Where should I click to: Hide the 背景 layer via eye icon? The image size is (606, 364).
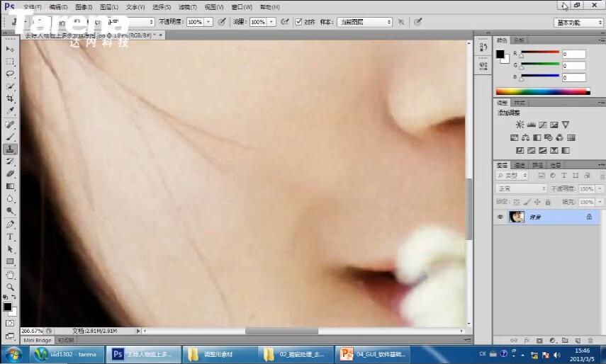pyautogui.click(x=500, y=217)
